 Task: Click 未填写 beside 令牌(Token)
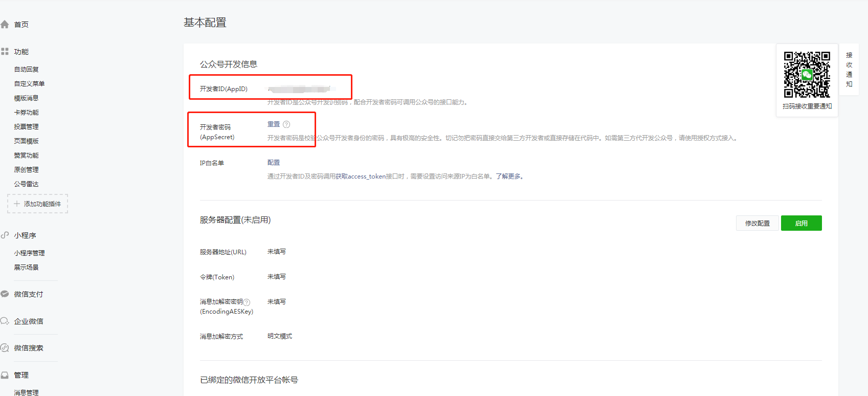277,277
